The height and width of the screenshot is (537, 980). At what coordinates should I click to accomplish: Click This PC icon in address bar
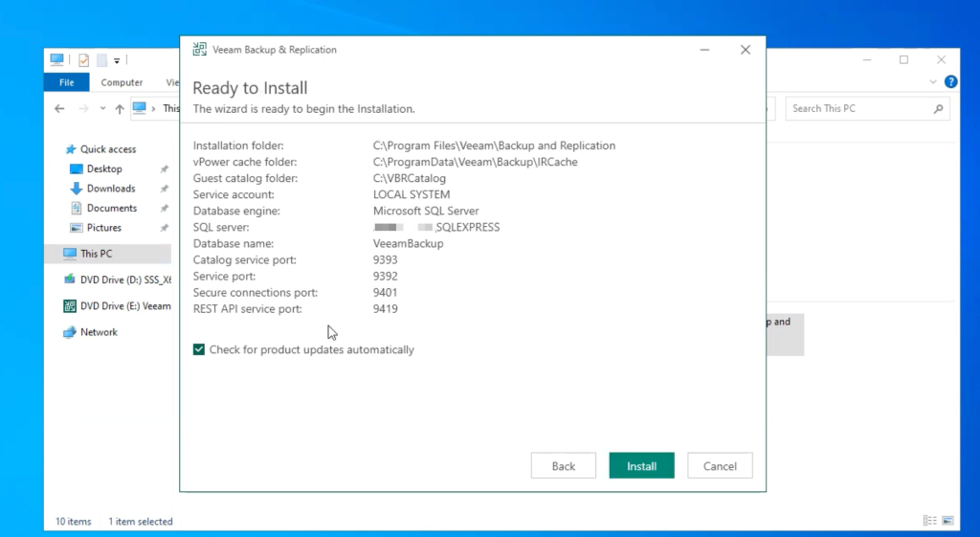point(140,108)
